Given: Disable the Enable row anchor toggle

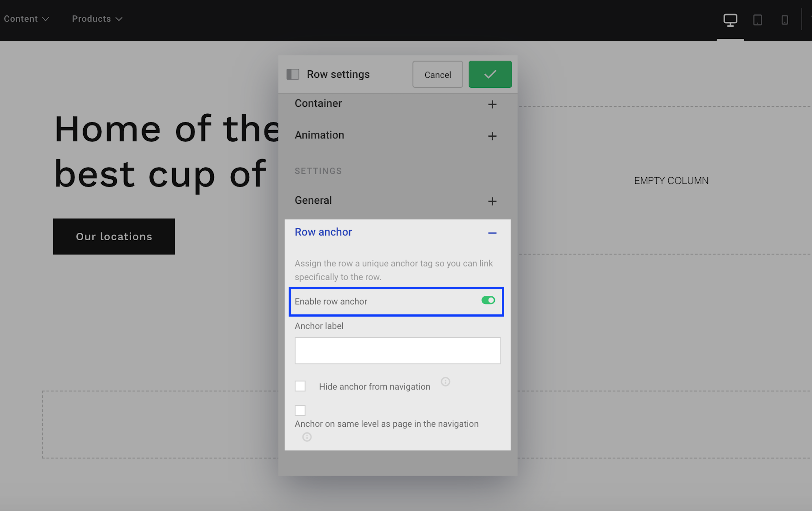Looking at the screenshot, I should coord(488,300).
